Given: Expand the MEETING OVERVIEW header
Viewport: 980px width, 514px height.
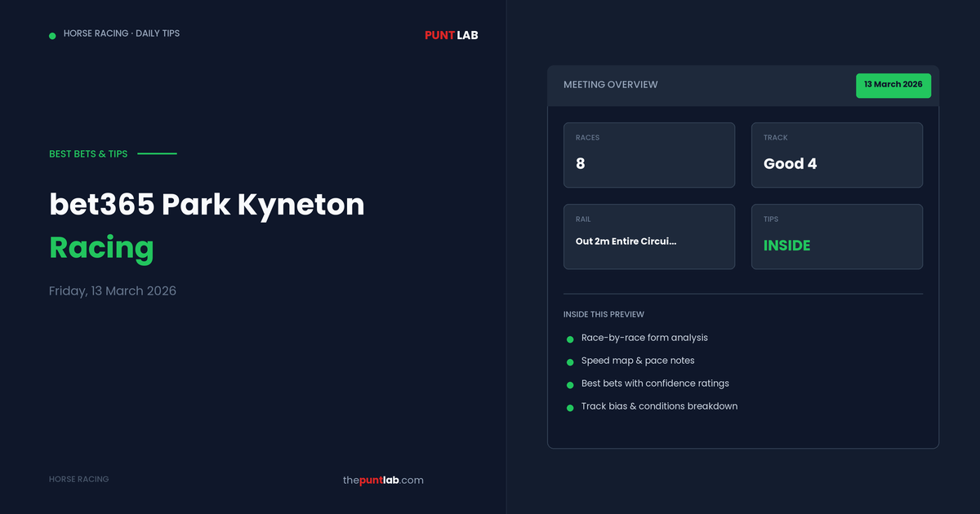Looking at the screenshot, I should 610,84.
